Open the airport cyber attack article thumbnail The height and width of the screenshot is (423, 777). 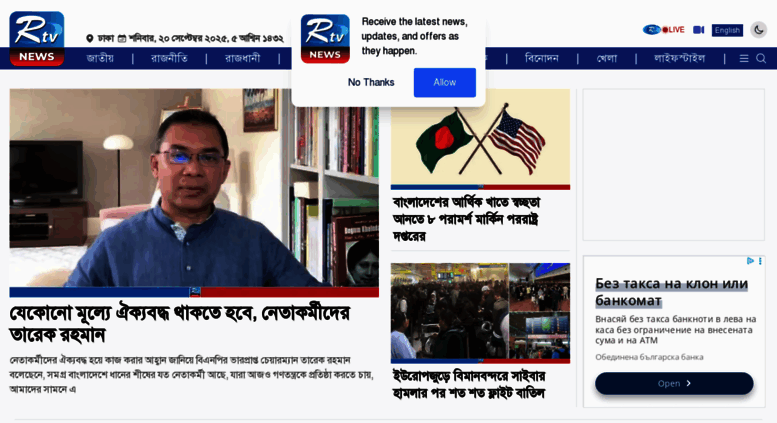tap(480, 313)
